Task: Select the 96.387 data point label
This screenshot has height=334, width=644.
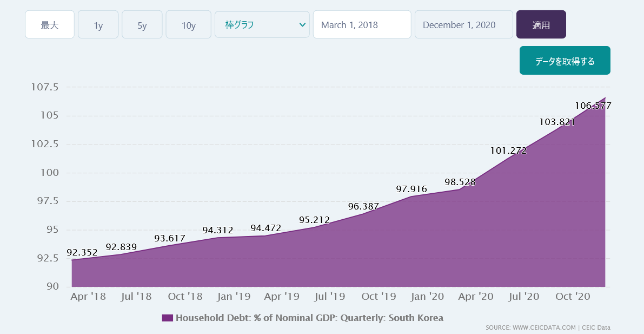Action: point(363,206)
